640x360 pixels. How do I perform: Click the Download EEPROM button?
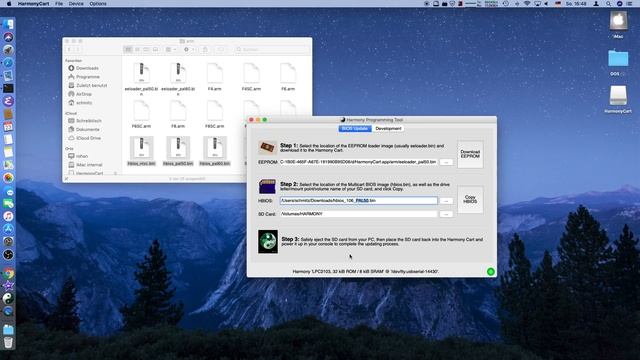click(470, 154)
